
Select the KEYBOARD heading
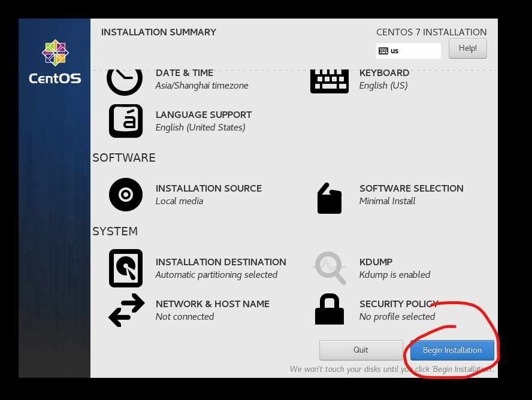384,73
